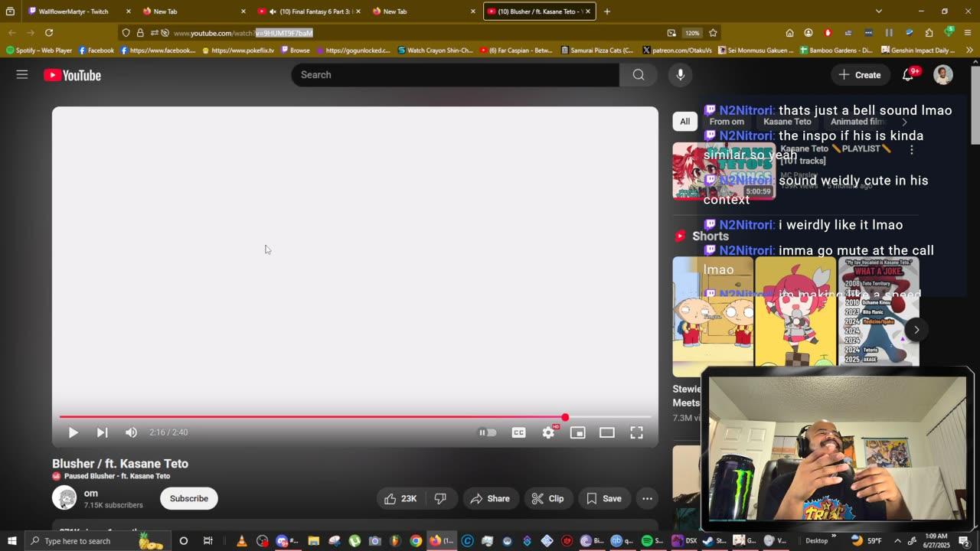Open YouTube notifications bell
Viewport: 980px width, 551px height.
click(x=908, y=74)
